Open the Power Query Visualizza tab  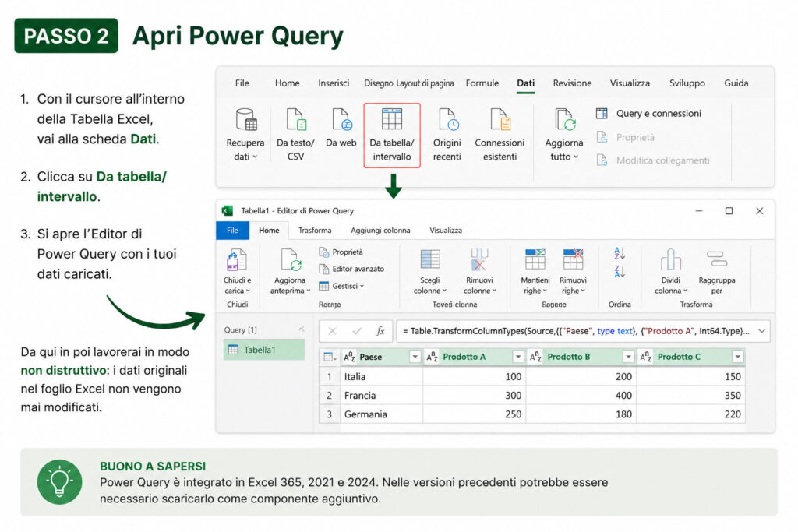click(x=445, y=231)
